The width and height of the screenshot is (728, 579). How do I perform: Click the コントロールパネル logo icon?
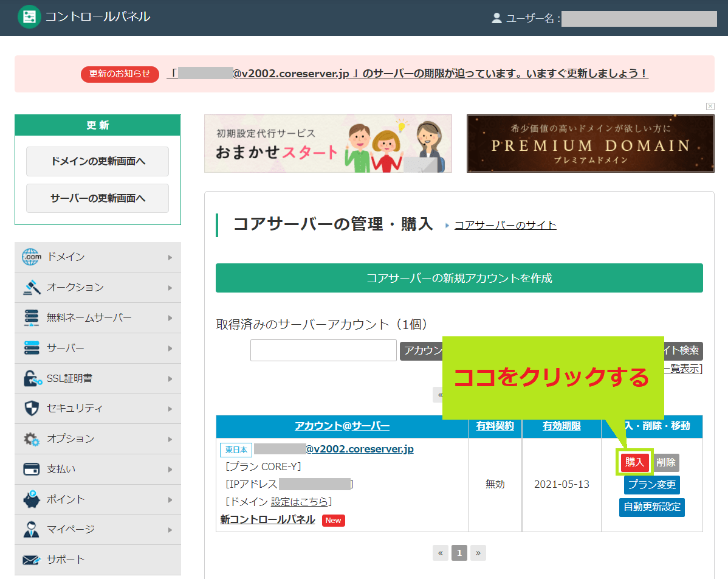tap(29, 17)
